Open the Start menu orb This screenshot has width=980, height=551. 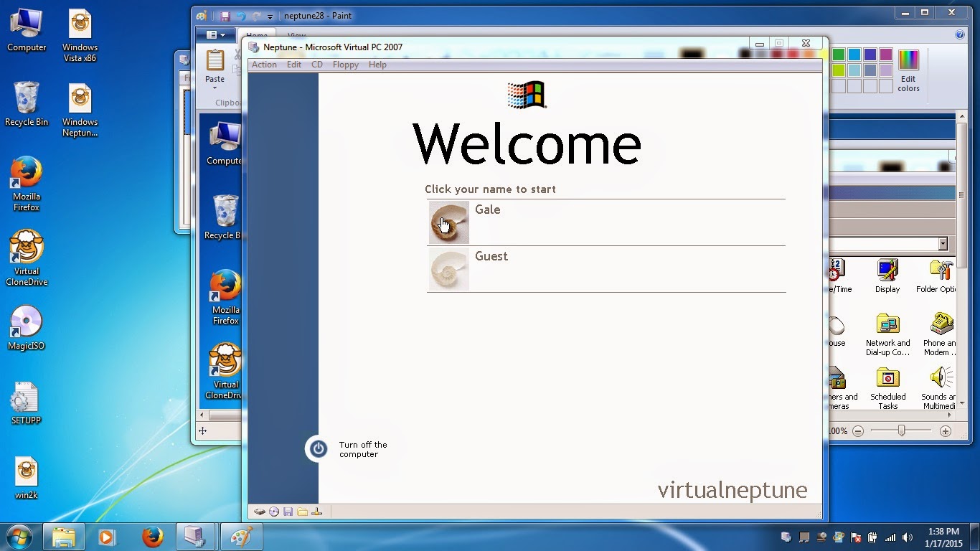(20, 536)
